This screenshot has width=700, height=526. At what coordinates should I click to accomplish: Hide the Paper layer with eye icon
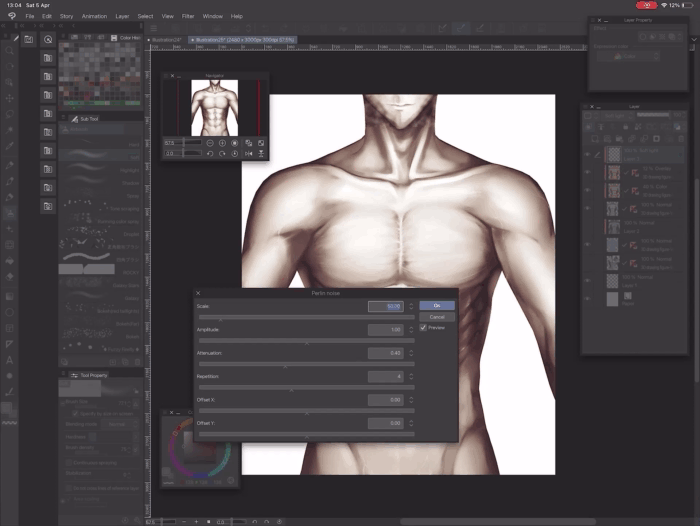point(588,297)
